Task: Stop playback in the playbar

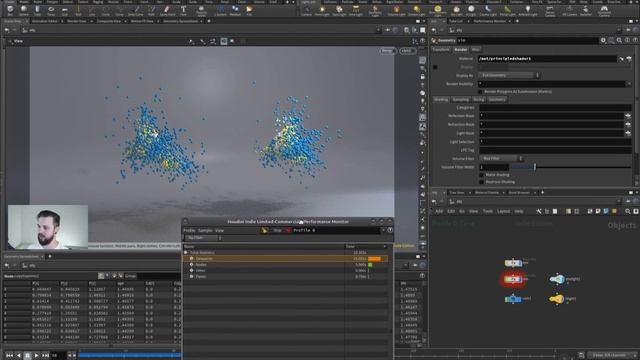Action: [x=27, y=356]
